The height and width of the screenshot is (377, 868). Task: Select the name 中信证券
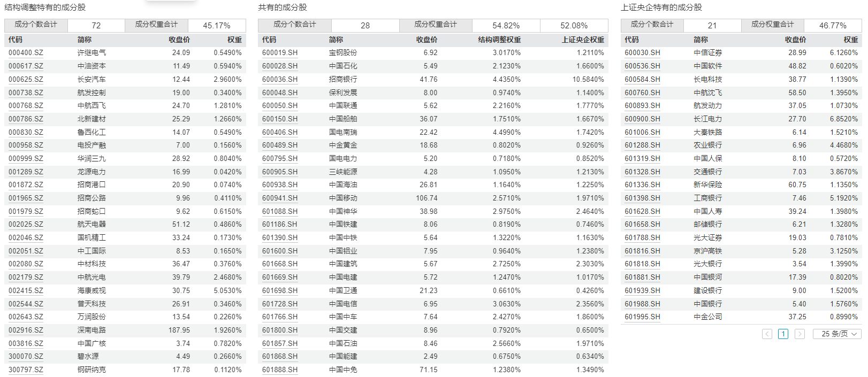(x=708, y=53)
